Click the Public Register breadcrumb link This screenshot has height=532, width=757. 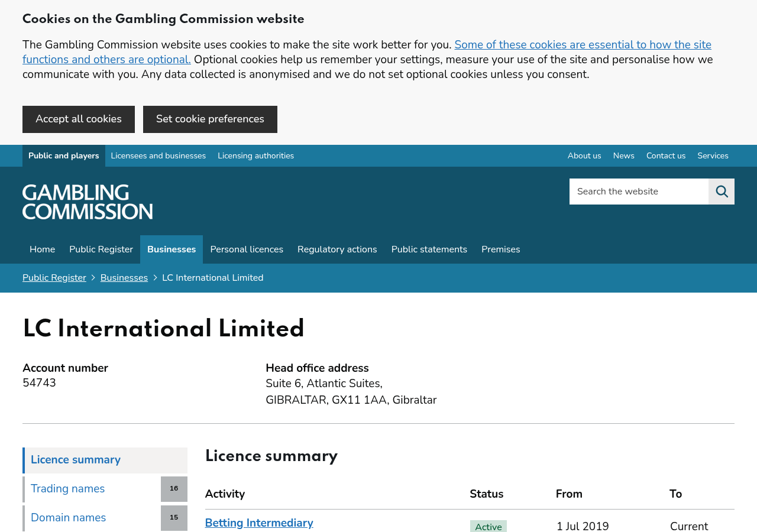(54, 278)
